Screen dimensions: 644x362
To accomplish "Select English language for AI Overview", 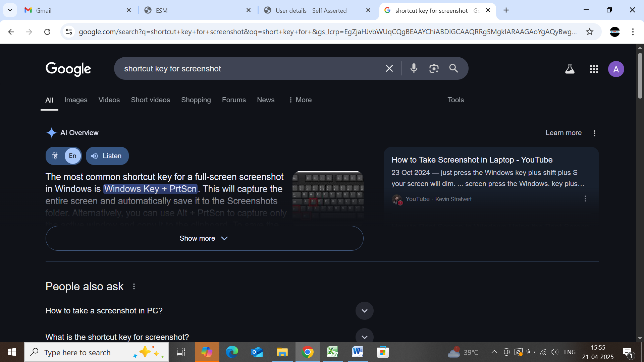I will (72, 156).
